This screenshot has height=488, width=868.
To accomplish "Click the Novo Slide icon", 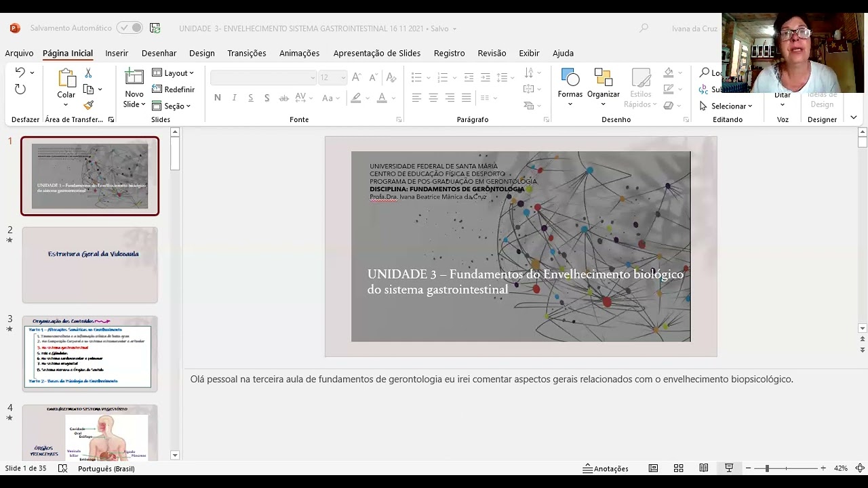I will coord(134,78).
